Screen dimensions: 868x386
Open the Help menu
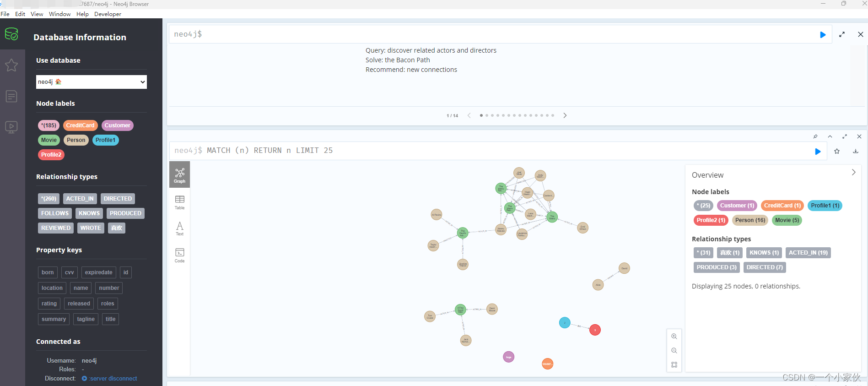coord(82,14)
